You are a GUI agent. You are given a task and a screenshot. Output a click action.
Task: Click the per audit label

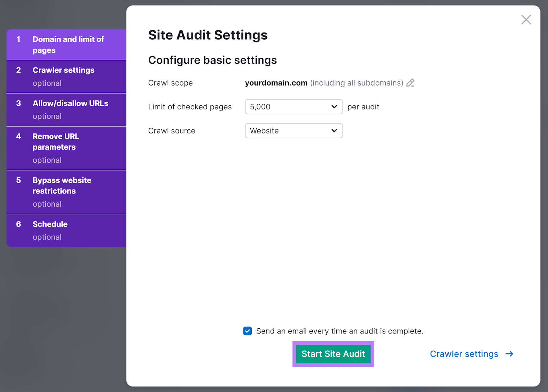(x=363, y=106)
